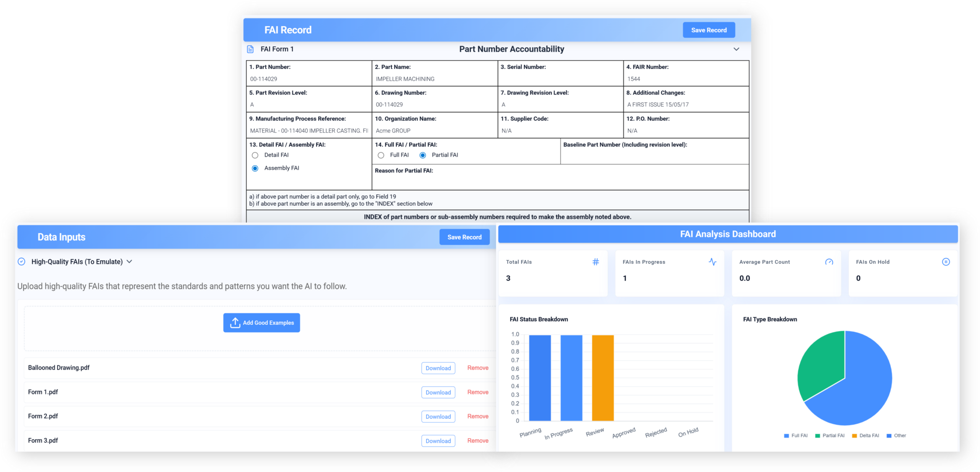980x472 pixels.
Task: Edit the Supplier Code field
Action: point(560,130)
